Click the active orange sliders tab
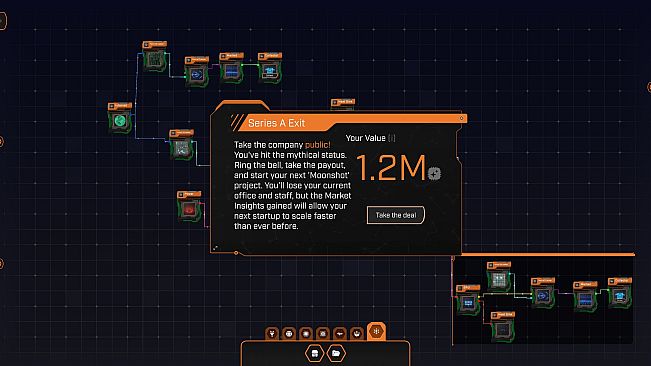 (x=376, y=331)
